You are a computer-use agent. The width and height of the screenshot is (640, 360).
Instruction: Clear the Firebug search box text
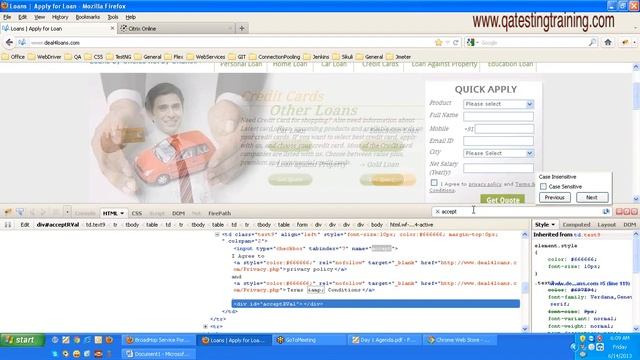pyautogui.click(x=437, y=211)
